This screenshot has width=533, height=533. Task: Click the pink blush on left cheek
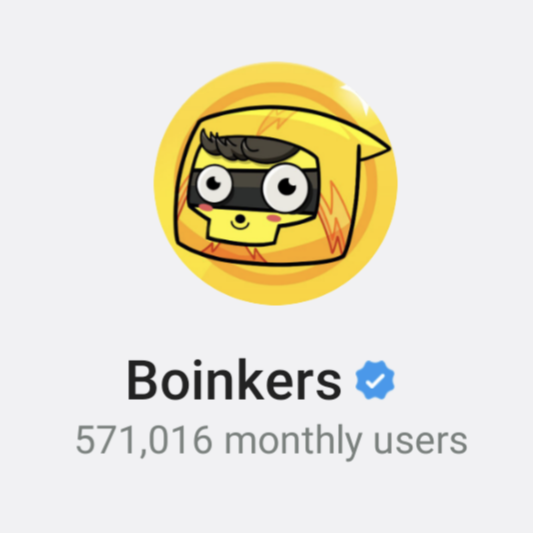point(206,207)
